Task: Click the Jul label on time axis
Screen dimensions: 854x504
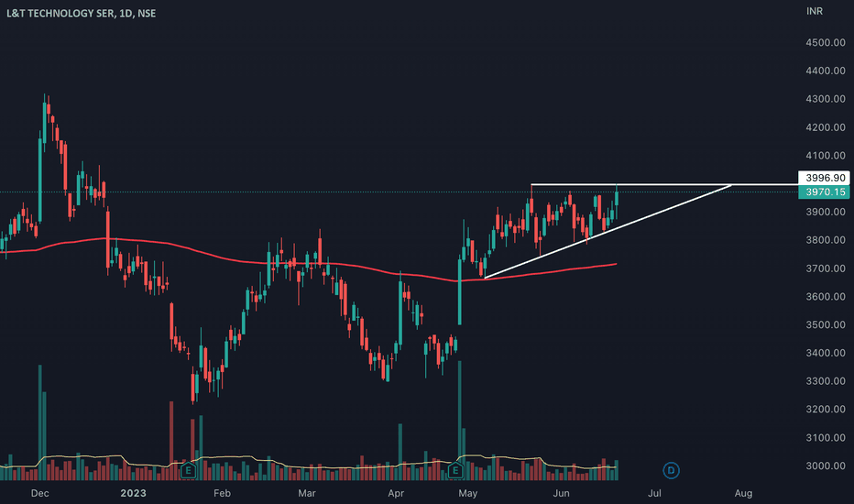Action: (654, 493)
